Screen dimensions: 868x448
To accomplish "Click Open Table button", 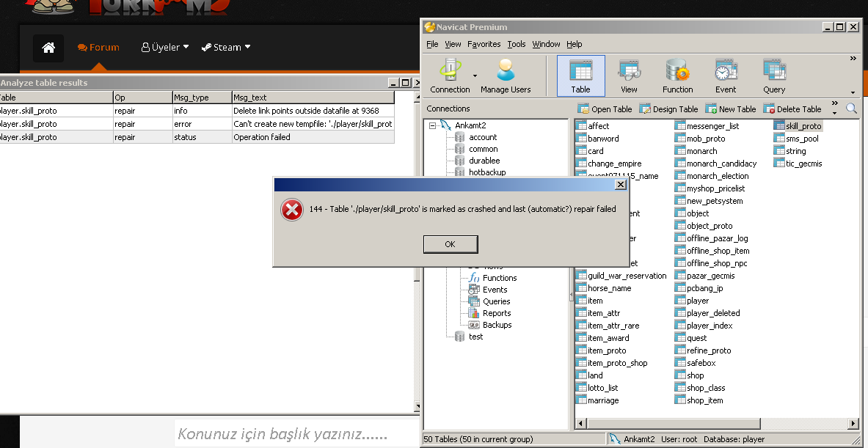I will tap(605, 109).
